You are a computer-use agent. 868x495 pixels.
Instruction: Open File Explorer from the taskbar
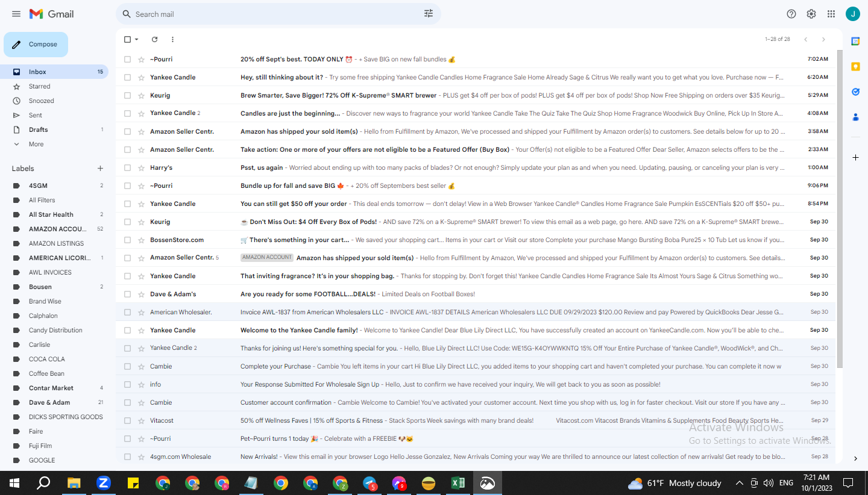(x=74, y=483)
